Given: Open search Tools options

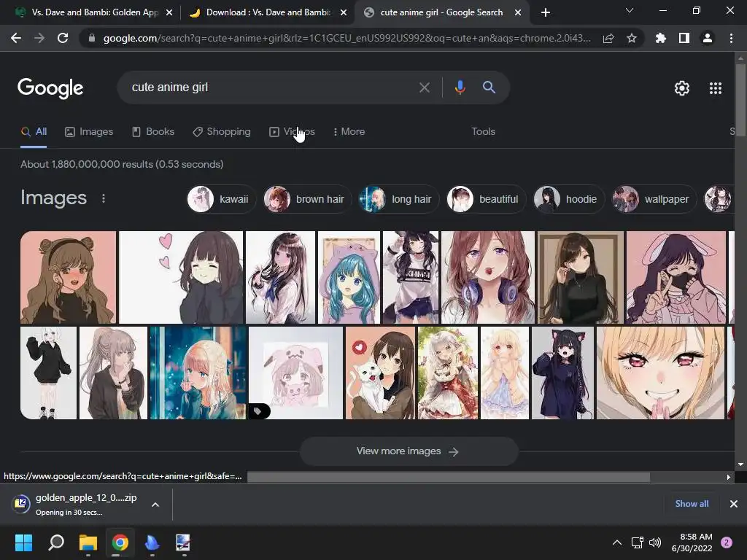Looking at the screenshot, I should (483, 131).
